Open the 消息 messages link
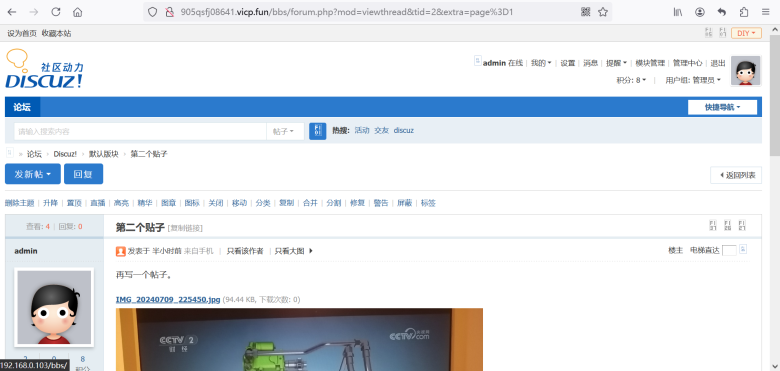Screen dimensions: 780x371 [590, 63]
